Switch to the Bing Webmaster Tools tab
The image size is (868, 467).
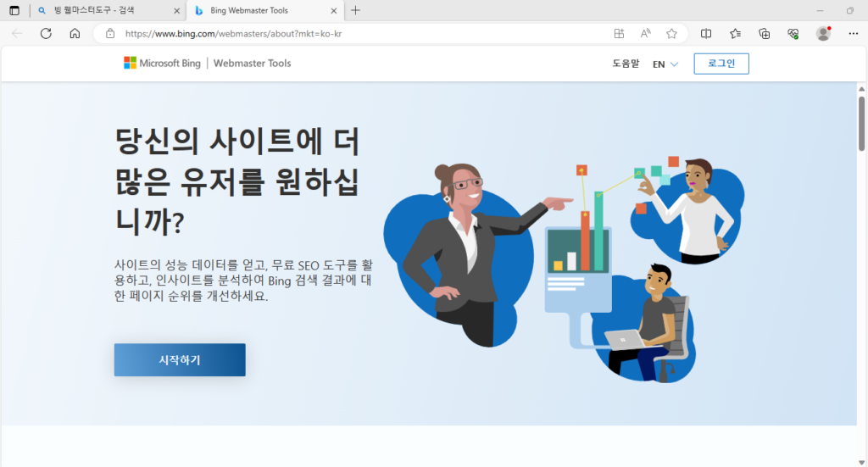click(265, 10)
